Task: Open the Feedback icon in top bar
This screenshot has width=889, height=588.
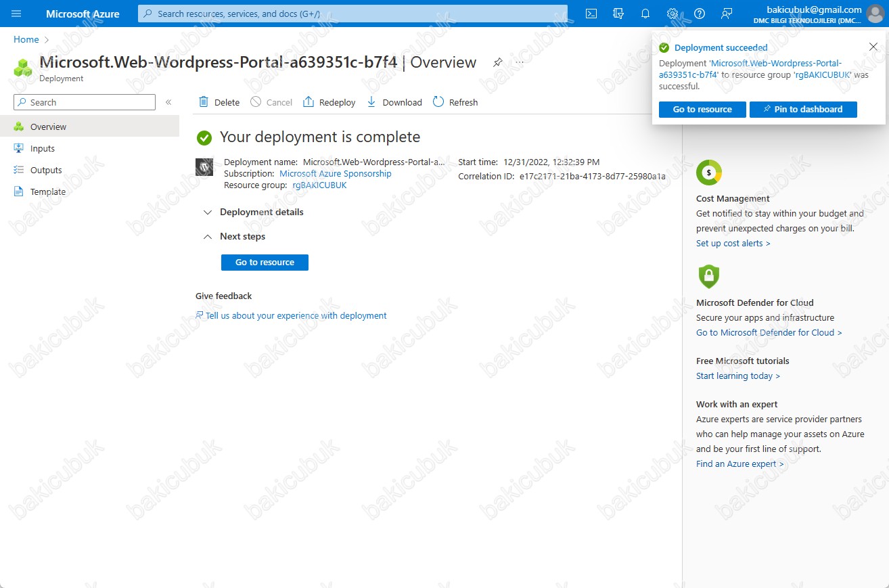Action: (x=727, y=14)
